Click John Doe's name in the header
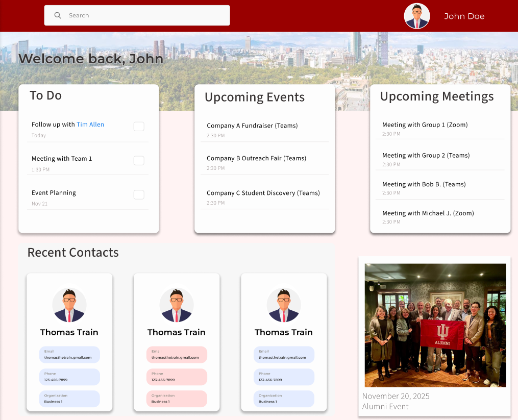 coord(464,16)
